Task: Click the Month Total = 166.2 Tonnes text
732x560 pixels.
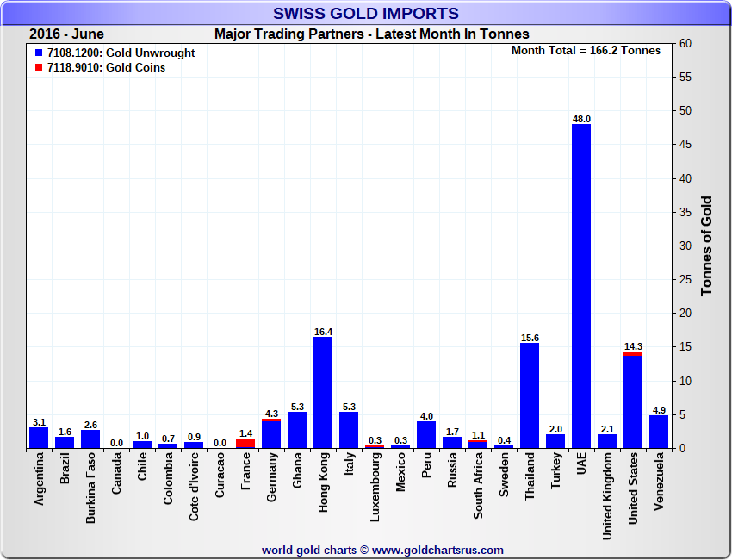Action: tap(586, 51)
